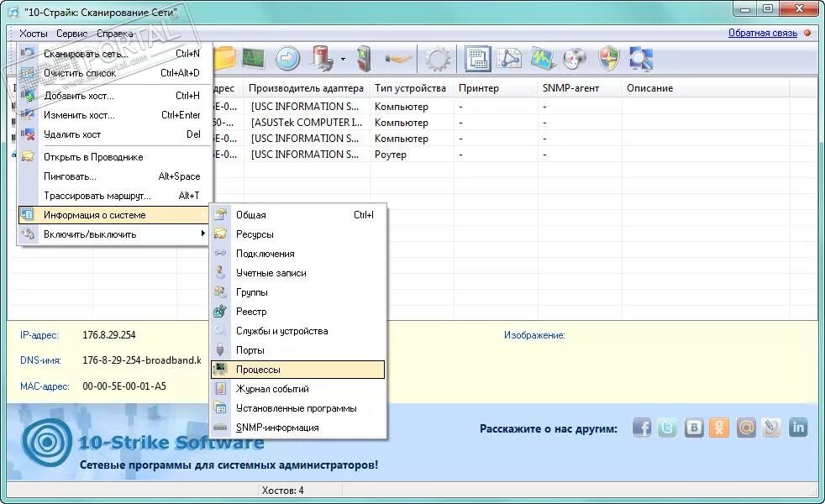Select Службы и устройства in the submenu

click(x=297, y=332)
